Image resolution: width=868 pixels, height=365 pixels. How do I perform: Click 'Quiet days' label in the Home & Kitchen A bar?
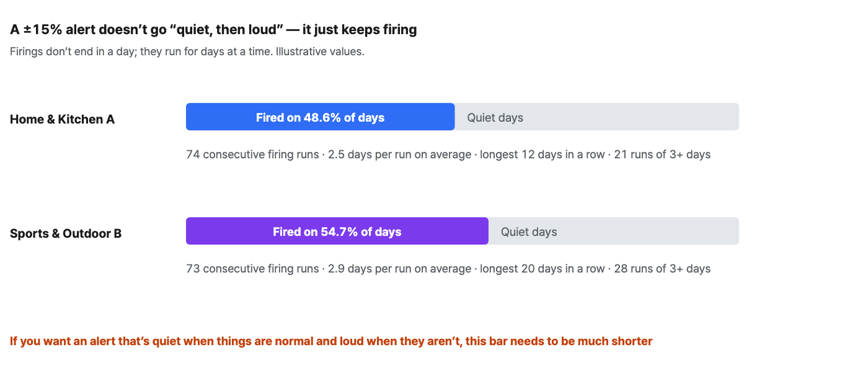click(495, 118)
